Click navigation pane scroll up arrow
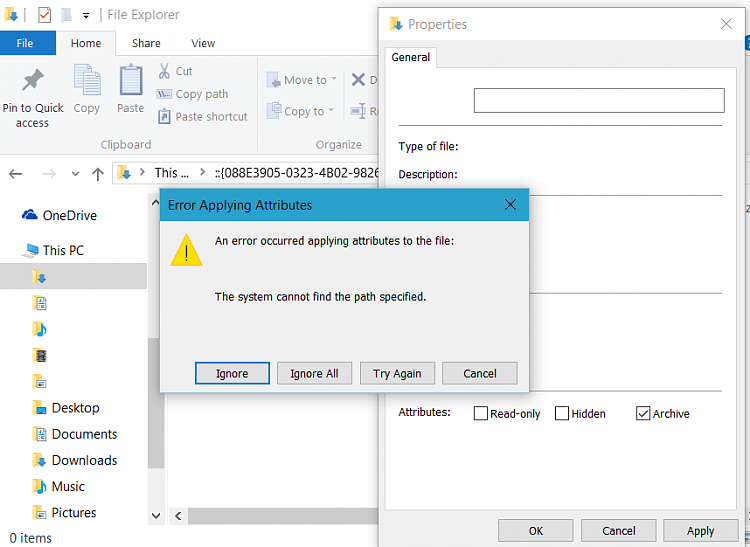Screen dimensions: 750x547 pyautogui.click(x=155, y=203)
